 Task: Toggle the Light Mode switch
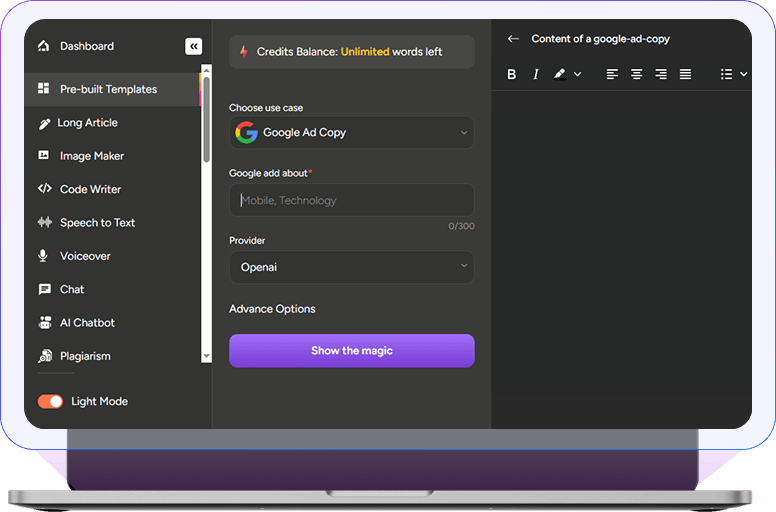(50, 401)
